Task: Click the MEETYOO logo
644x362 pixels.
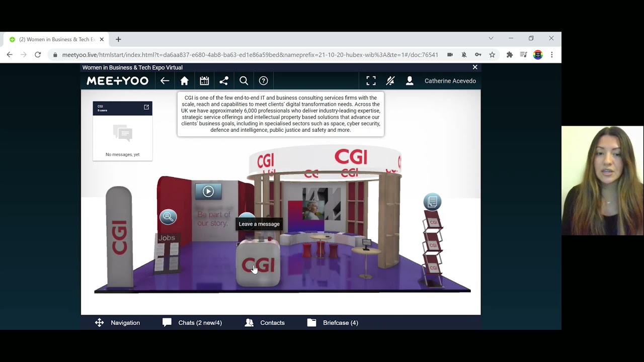Action: [118, 81]
